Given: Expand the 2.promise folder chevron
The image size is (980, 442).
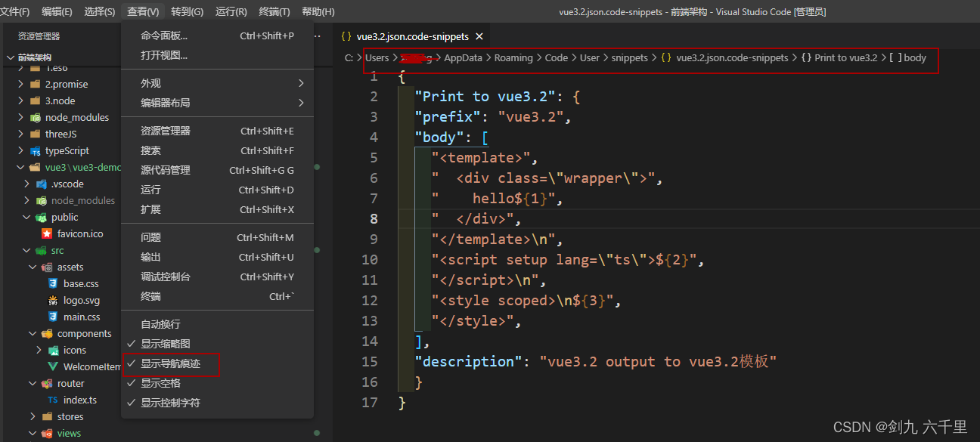Looking at the screenshot, I should click(x=21, y=84).
